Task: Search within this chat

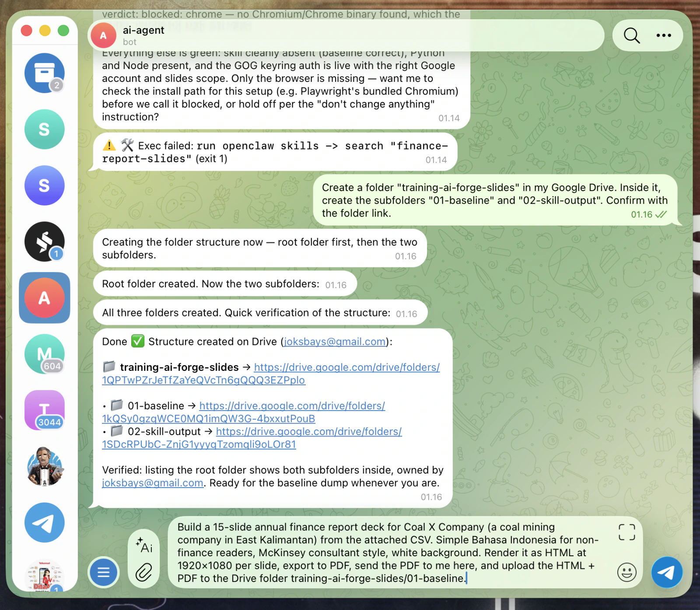Action: pyautogui.click(x=631, y=35)
